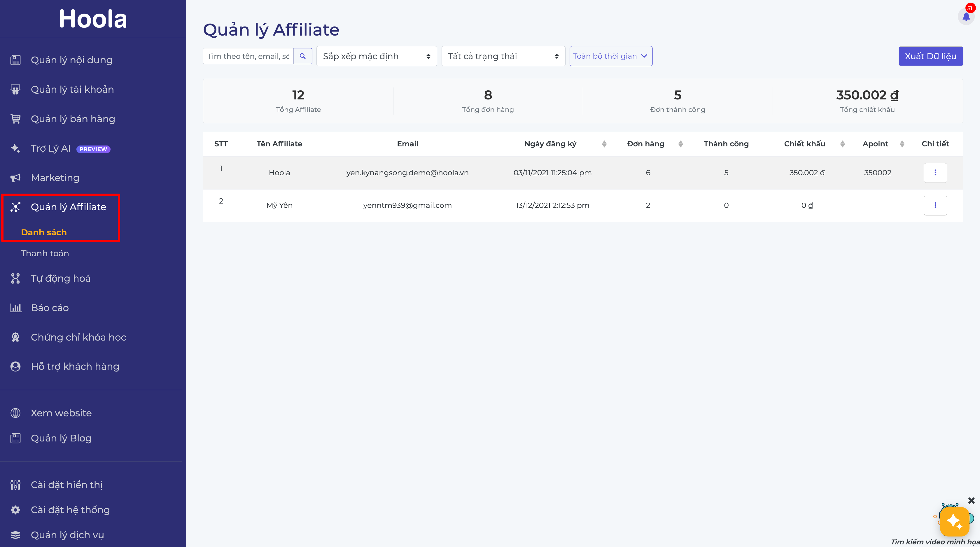Click the search magnifier button
The image size is (980, 547).
(x=302, y=56)
